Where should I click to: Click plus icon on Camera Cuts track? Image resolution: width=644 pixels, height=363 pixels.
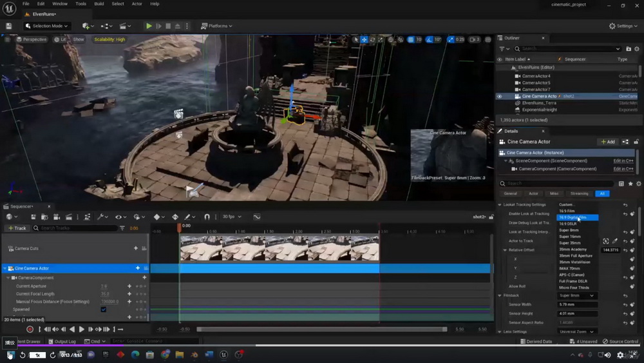[135, 248]
